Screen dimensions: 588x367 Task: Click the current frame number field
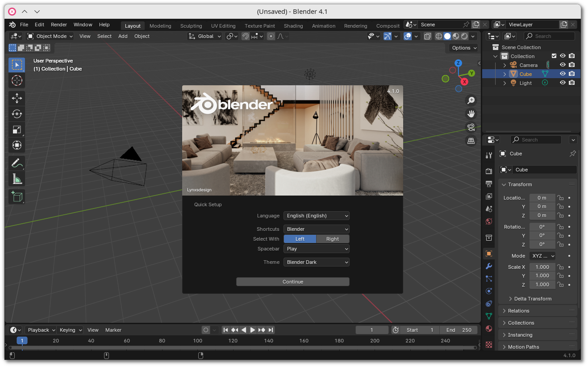point(372,330)
